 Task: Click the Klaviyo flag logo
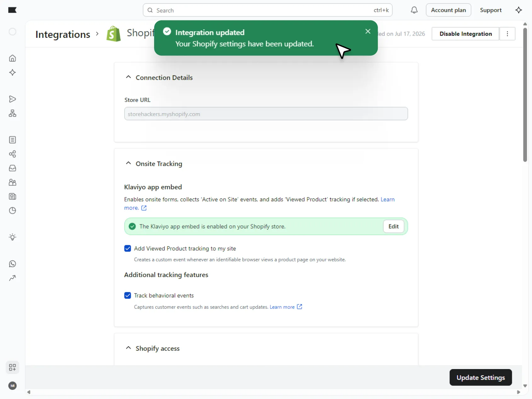coord(12,10)
